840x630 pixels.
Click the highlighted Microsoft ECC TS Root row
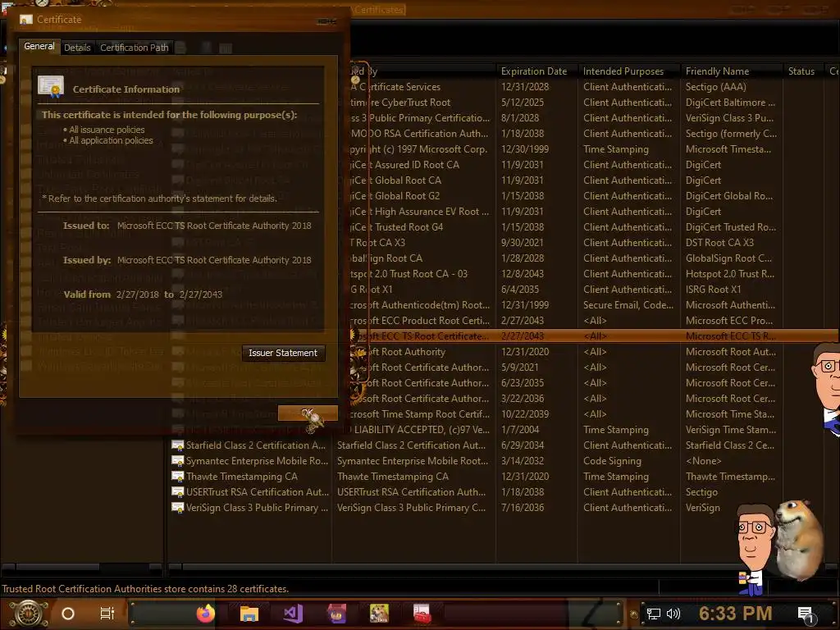click(594, 336)
